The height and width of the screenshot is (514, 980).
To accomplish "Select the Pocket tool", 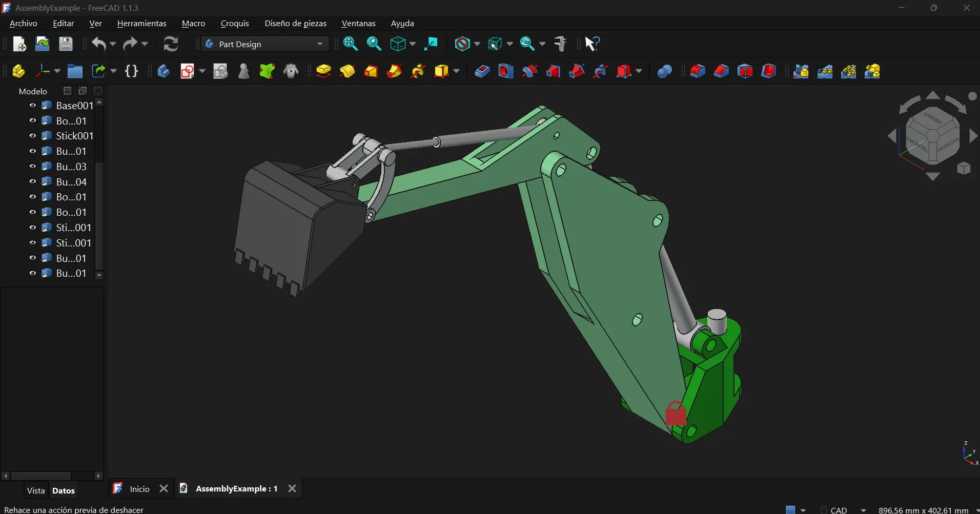I will tap(482, 71).
